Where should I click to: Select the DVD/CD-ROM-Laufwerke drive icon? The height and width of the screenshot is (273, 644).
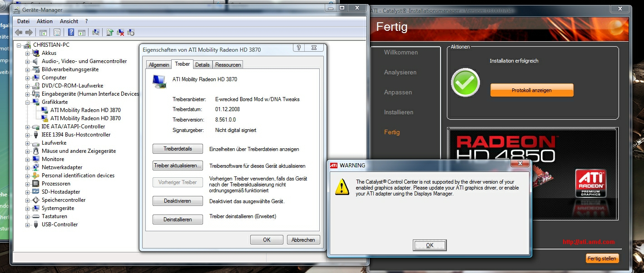[36, 86]
